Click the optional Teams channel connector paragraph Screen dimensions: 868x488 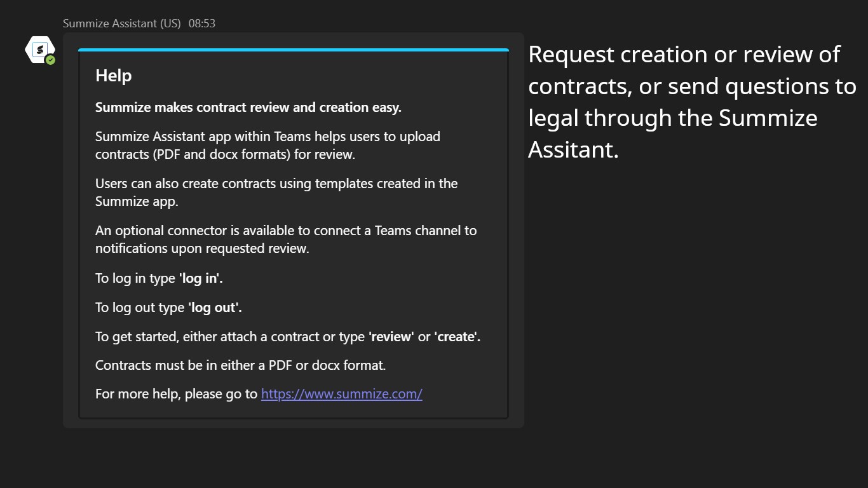click(x=285, y=240)
